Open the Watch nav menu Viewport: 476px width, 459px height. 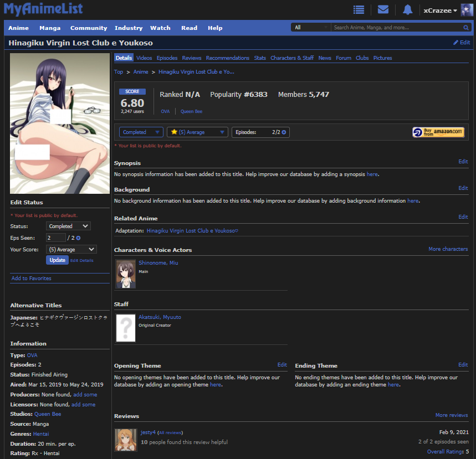pyautogui.click(x=160, y=28)
